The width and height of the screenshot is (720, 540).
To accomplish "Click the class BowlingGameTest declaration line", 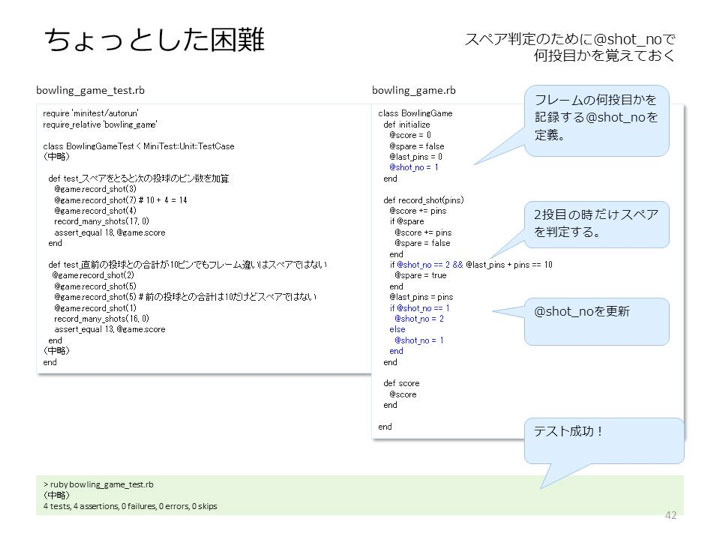I will pyautogui.click(x=139, y=146).
